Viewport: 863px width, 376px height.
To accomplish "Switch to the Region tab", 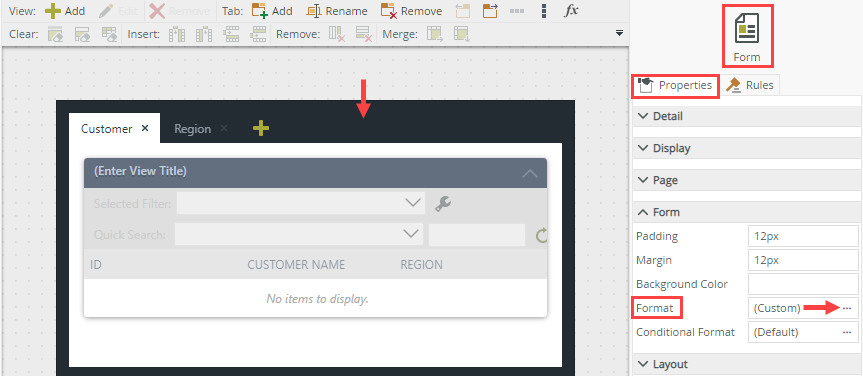I will coord(192,128).
